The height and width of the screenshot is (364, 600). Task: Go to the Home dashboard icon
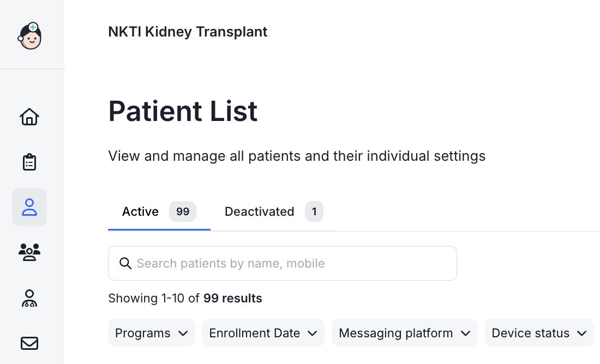(29, 117)
